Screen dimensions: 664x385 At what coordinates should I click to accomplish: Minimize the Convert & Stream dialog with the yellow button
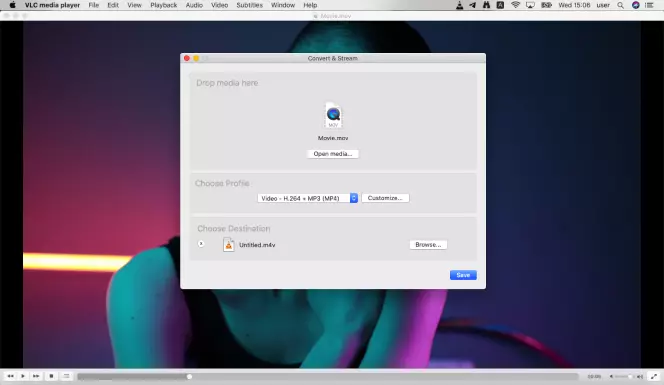click(x=196, y=58)
